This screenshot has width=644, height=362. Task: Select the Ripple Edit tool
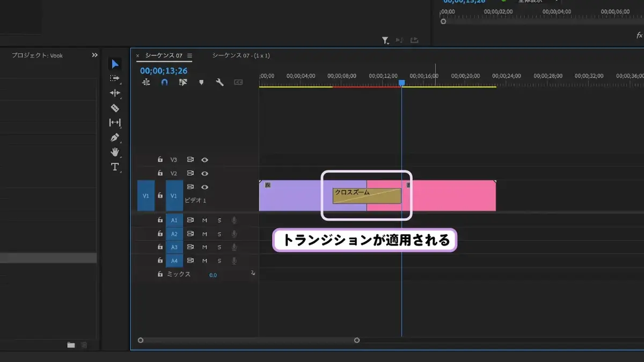(x=115, y=93)
